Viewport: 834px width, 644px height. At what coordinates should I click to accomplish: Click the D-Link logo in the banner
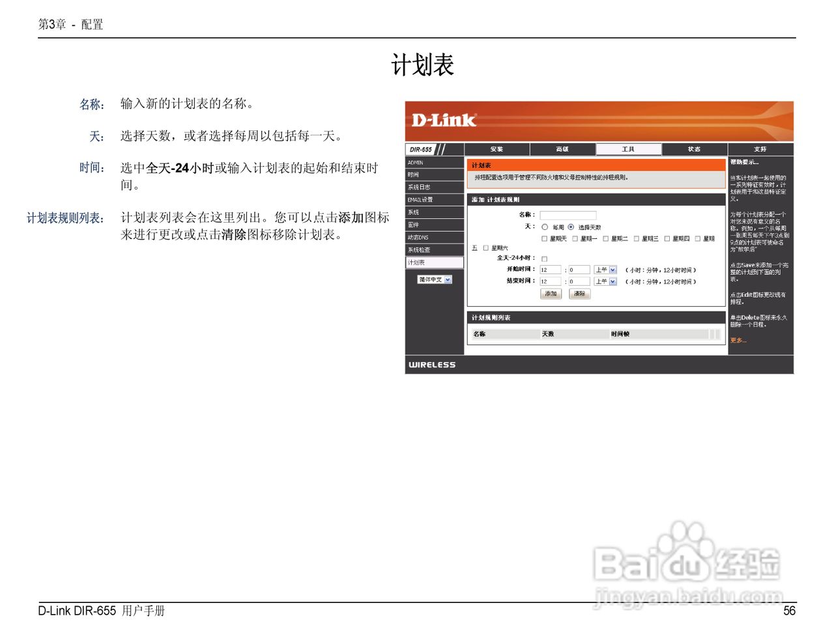tap(444, 120)
